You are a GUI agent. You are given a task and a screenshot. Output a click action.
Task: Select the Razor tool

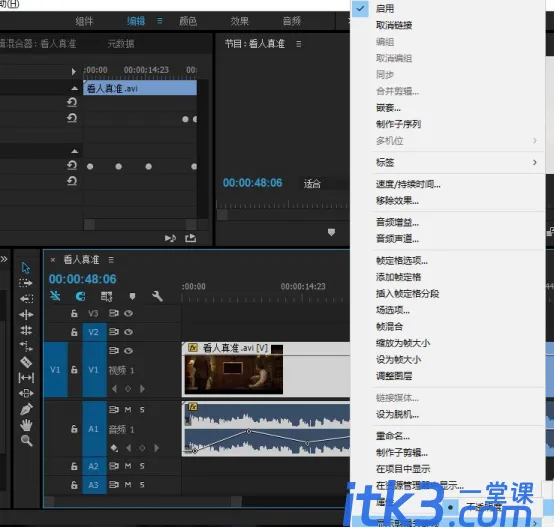click(26, 362)
